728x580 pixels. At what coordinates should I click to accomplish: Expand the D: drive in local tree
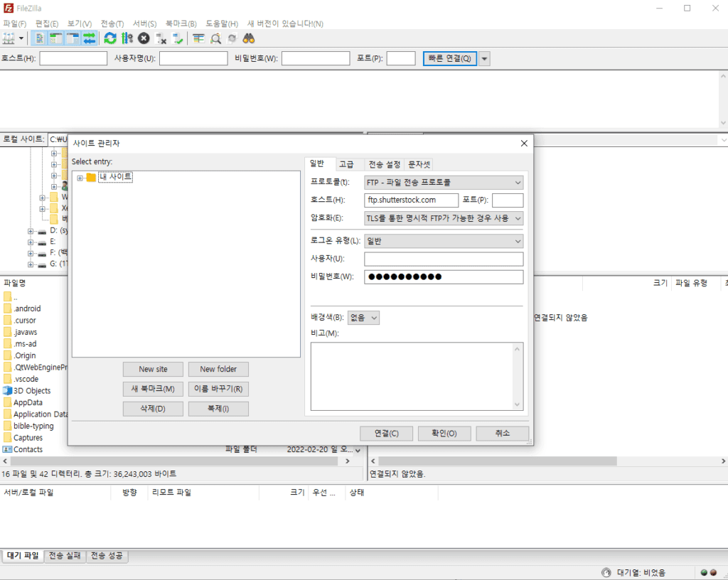pyautogui.click(x=31, y=231)
